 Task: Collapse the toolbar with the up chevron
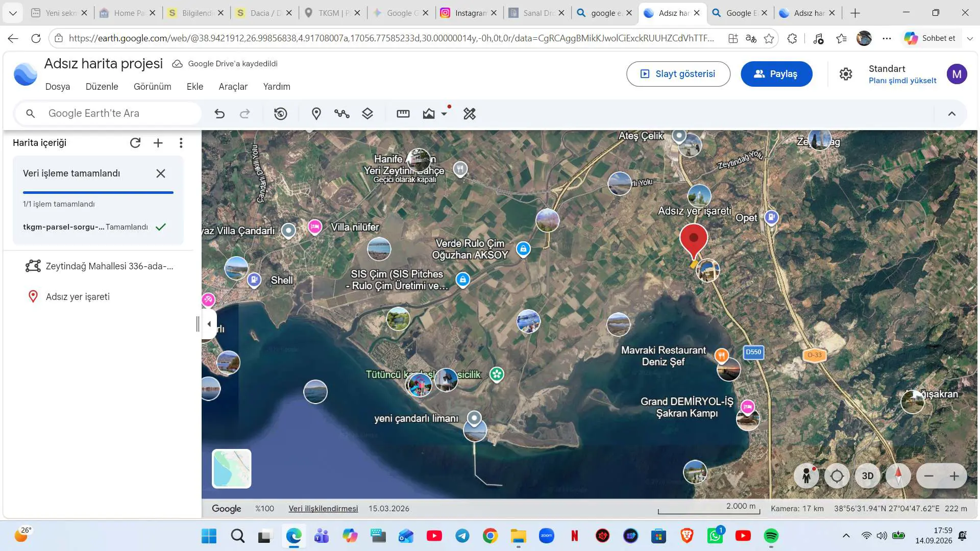pos(952,114)
